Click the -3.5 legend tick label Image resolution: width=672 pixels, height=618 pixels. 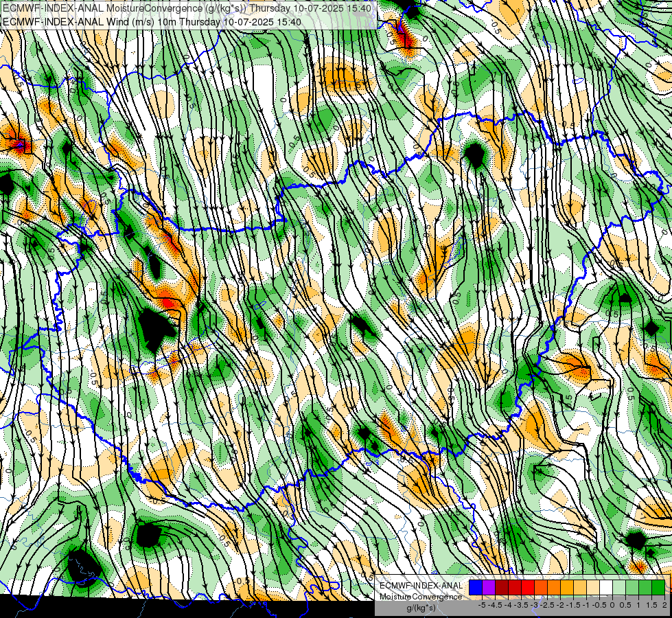click(521, 605)
